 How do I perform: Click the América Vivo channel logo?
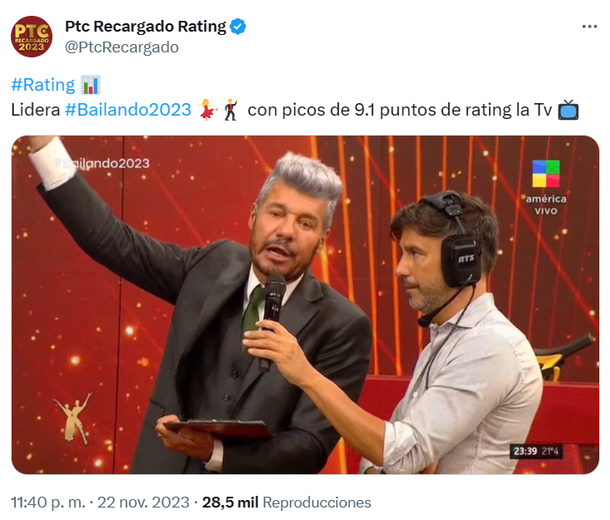point(546,187)
